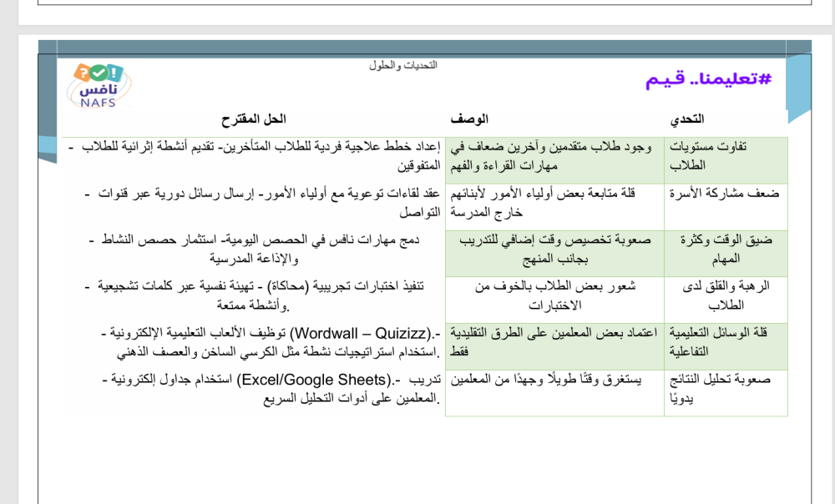This screenshot has height=504, width=835.
Task: Click the purple hashtag #تعليمنا.. قيم
Action: coord(708,79)
